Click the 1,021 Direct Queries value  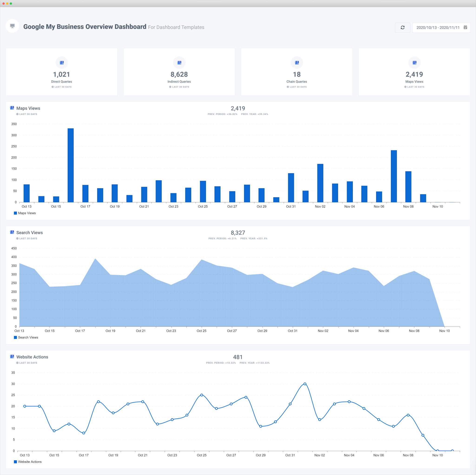[62, 74]
